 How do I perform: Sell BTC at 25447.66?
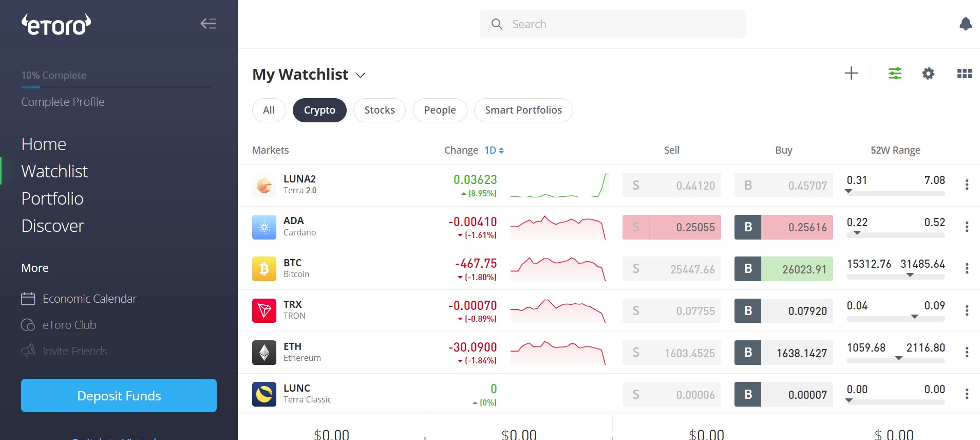pos(671,269)
